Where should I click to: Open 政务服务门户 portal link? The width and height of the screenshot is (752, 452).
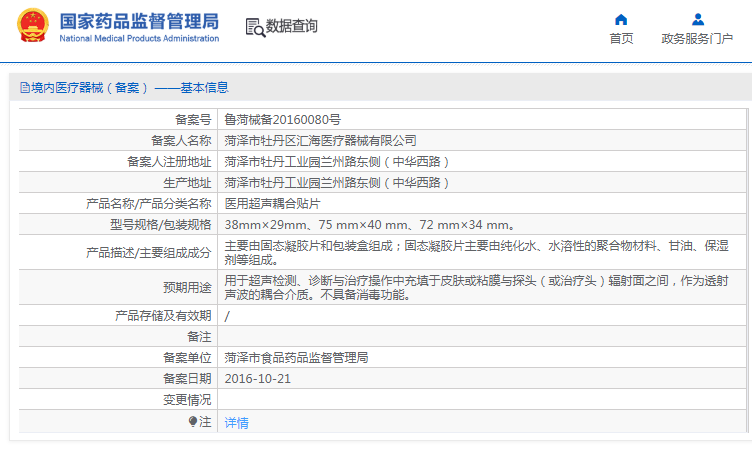click(x=697, y=38)
